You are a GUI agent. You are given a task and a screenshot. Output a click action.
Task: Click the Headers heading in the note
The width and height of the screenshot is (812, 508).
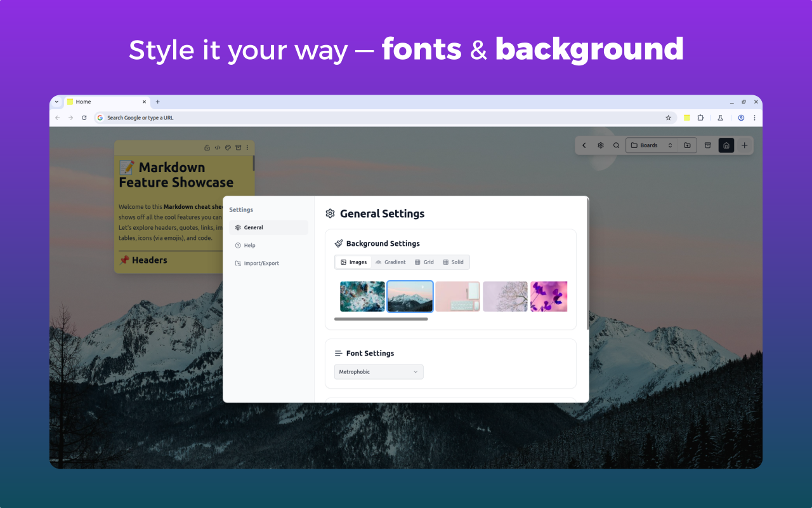(150, 260)
